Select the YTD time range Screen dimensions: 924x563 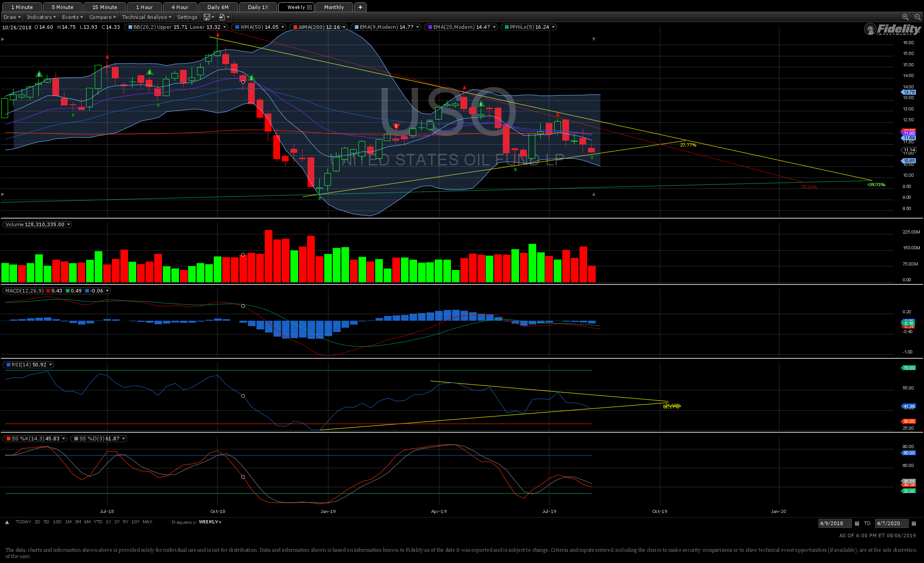[97, 522]
